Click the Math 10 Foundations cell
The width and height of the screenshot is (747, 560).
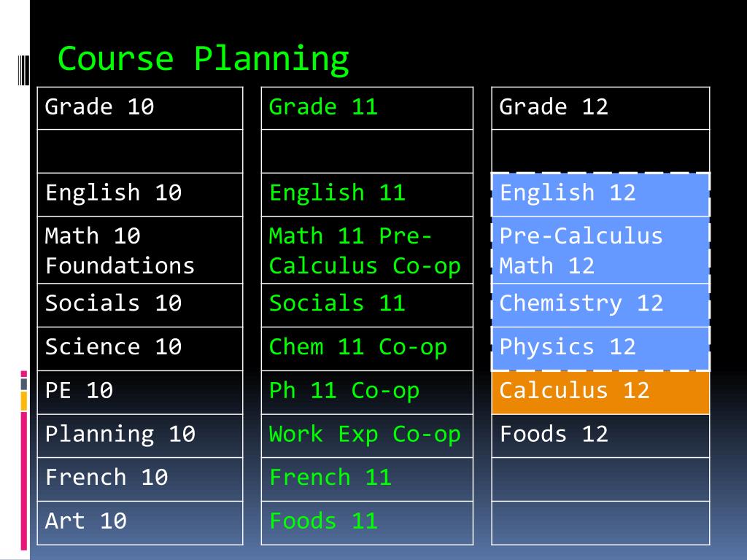pyautogui.click(x=140, y=250)
